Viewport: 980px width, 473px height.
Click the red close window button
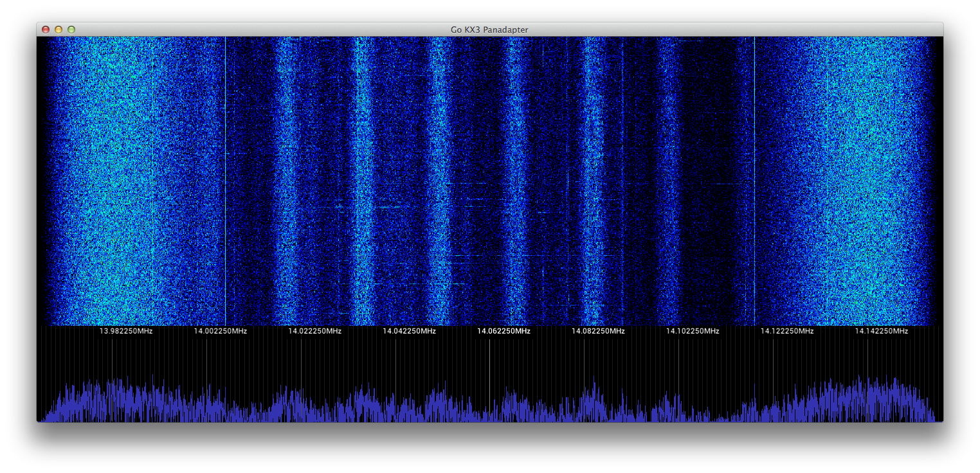(46, 30)
